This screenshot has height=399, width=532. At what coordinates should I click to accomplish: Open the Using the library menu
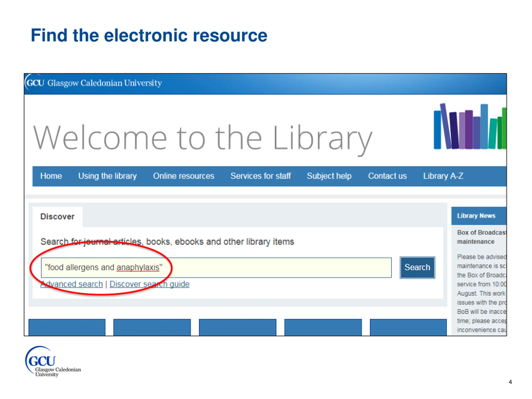click(x=107, y=176)
